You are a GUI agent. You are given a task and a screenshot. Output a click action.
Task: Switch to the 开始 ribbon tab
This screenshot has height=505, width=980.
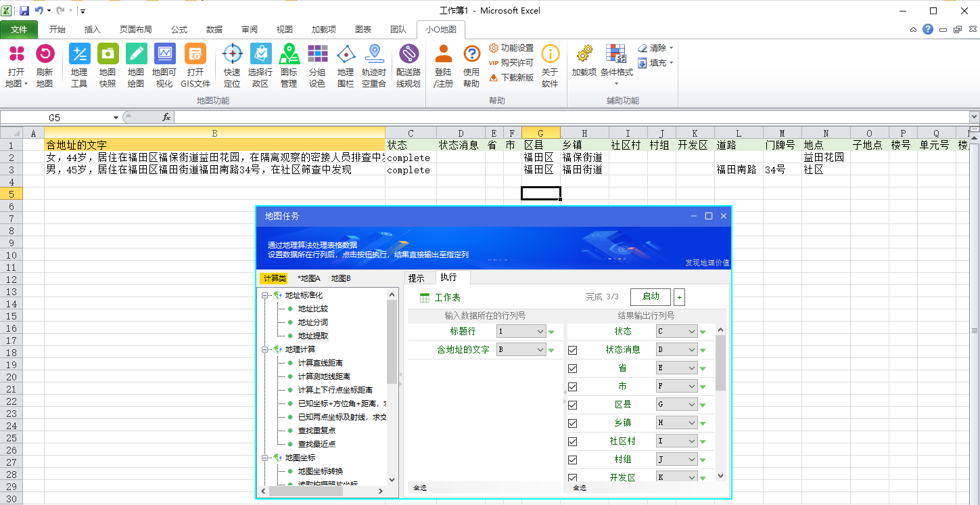(57, 30)
